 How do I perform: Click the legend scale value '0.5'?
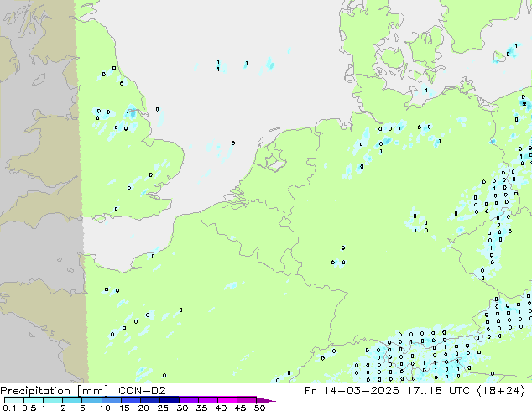[x=29, y=408]
